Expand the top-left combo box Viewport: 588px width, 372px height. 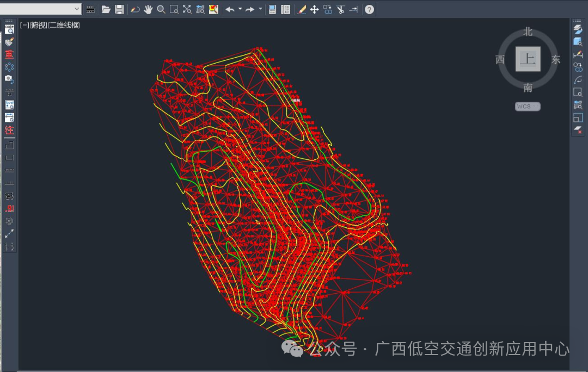pyautogui.click(x=77, y=9)
